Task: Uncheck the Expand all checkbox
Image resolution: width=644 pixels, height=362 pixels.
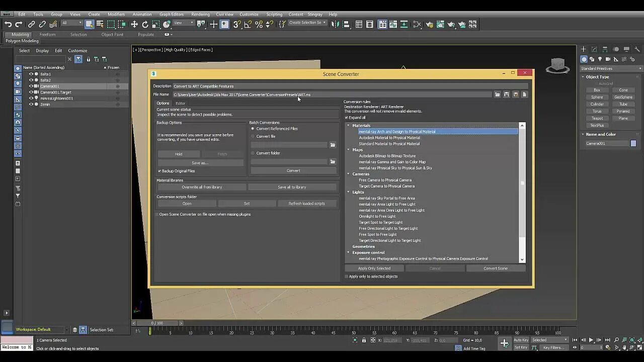Action: coord(347,118)
